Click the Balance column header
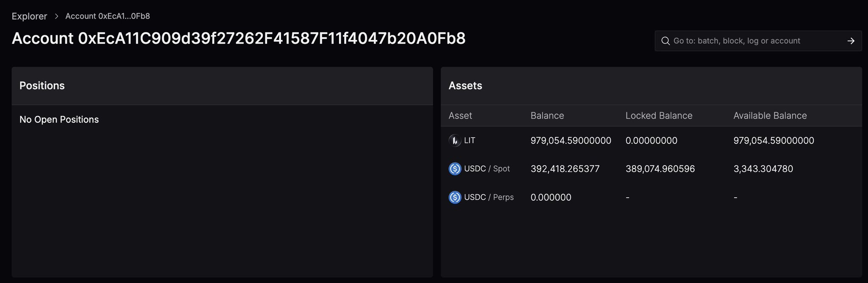The image size is (868, 283). [x=547, y=116]
